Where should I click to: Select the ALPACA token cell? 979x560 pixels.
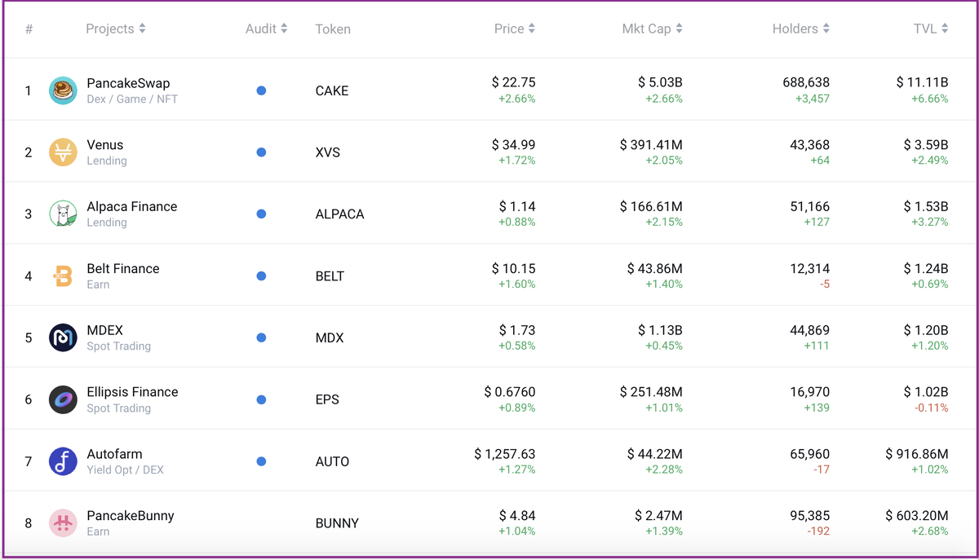[x=339, y=214]
